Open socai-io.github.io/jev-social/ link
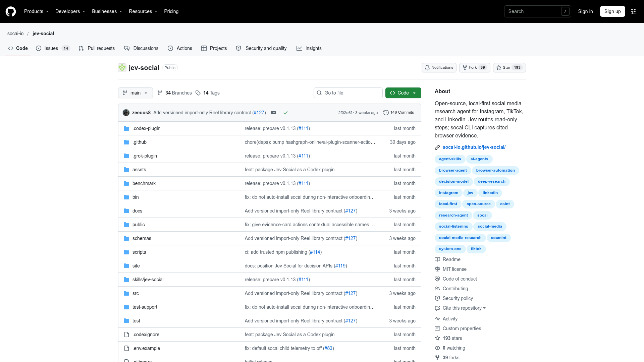The width and height of the screenshot is (644, 362). point(474,147)
